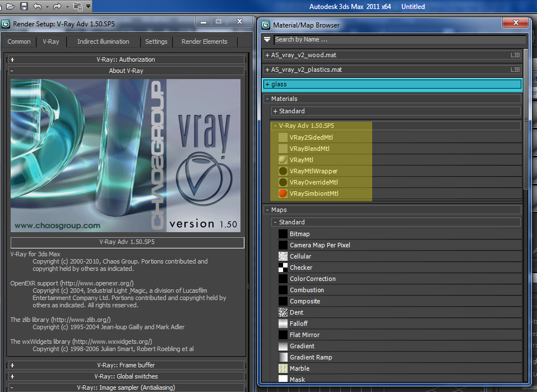Choose the Combustion map icon
537x392 pixels.
[x=283, y=290]
